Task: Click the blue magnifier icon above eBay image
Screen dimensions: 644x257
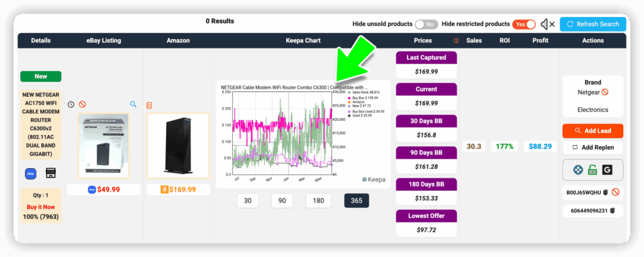Action: pyautogui.click(x=133, y=105)
